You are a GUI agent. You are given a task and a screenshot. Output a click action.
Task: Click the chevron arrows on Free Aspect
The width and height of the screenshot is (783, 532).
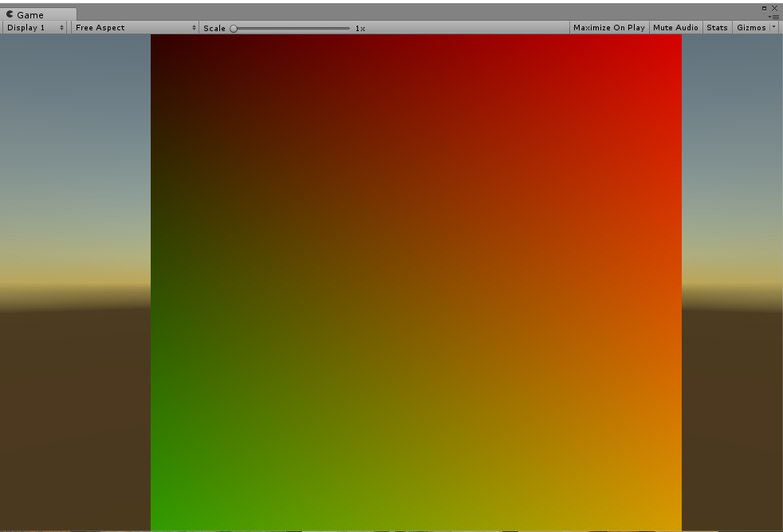coord(194,26)
